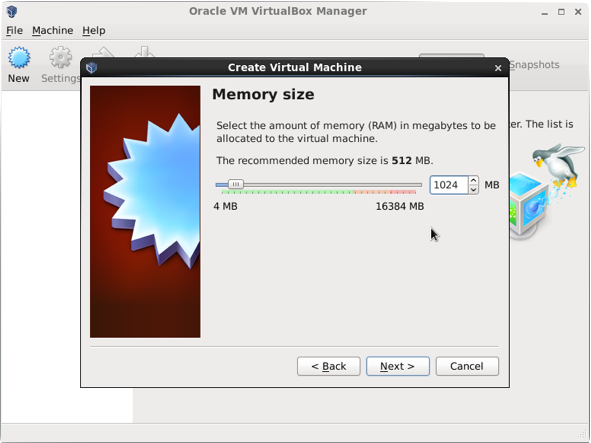Open the Machine menu
This screenshot has width=591, height=443.
[52, 30]
